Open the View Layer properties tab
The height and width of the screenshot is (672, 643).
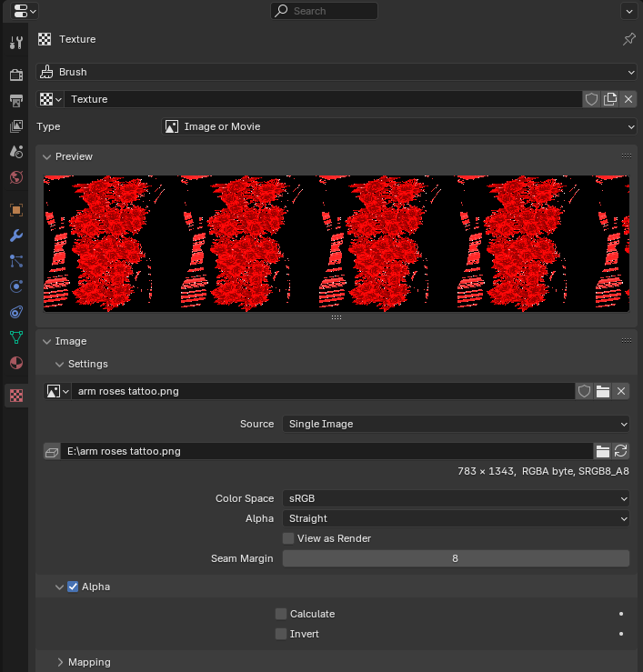click(x=16, y=126)
